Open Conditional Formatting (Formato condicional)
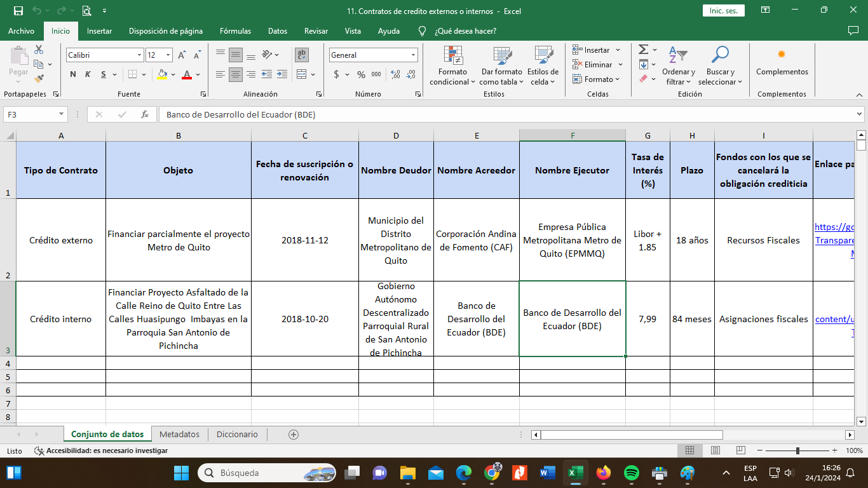Viewport: 868px width, 488px height. pyautogui.click(x=452, y=57)
